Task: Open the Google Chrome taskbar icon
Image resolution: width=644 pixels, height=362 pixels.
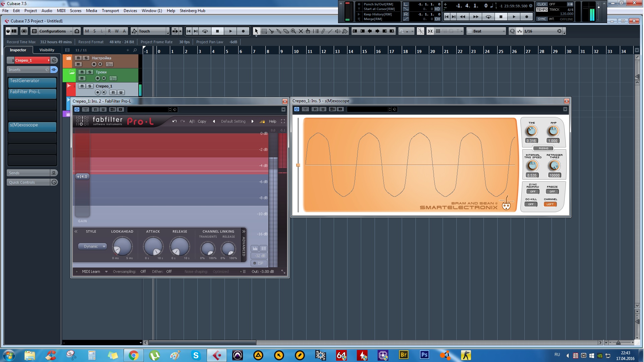Action: [133, 355]
